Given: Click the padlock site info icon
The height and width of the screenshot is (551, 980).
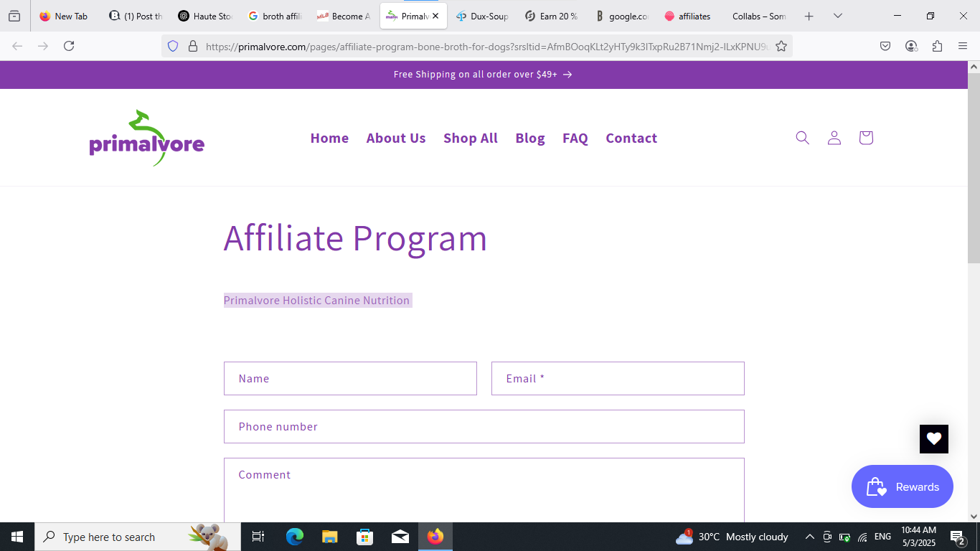Looking at the screenshot, I should point(192,46).
